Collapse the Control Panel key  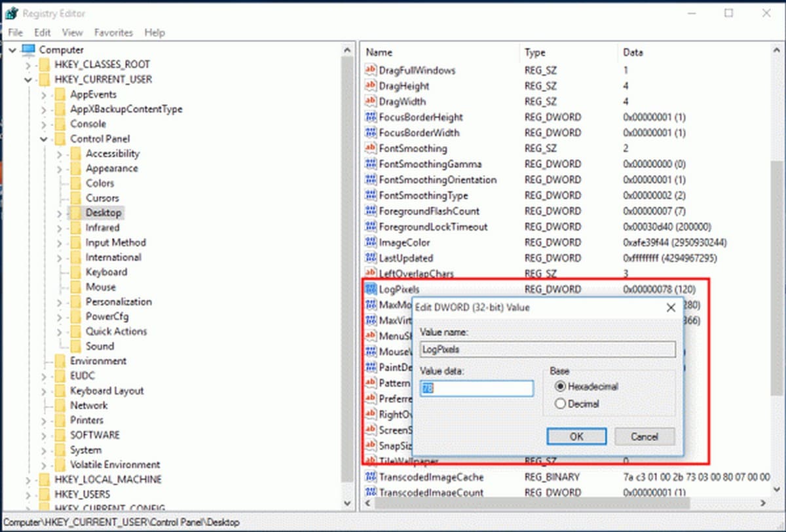pos(43,139)
